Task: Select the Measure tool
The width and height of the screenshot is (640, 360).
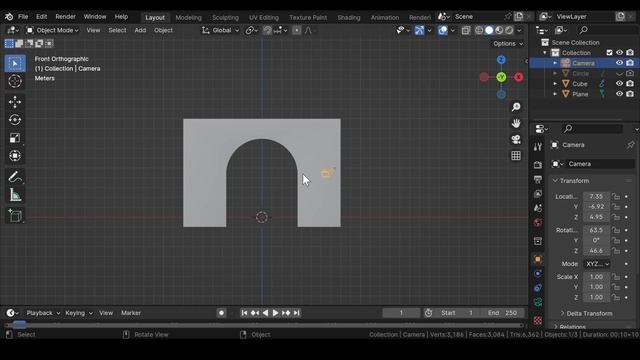Action: pyautogui.click(x=15, y=195)
